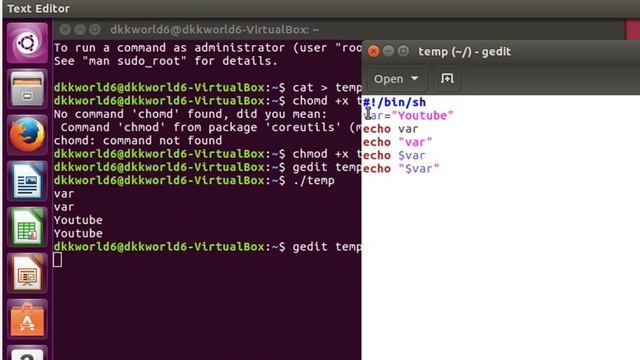Viewport: 640px width, 360px height.
Task: Click the './temp' command in terminal
Action: pos(313,180)
